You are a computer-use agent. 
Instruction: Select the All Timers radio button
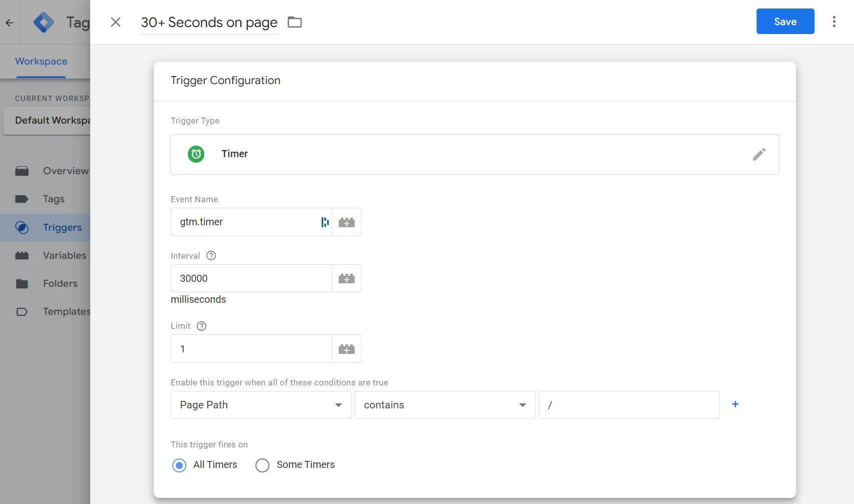(x=179, y=465)
